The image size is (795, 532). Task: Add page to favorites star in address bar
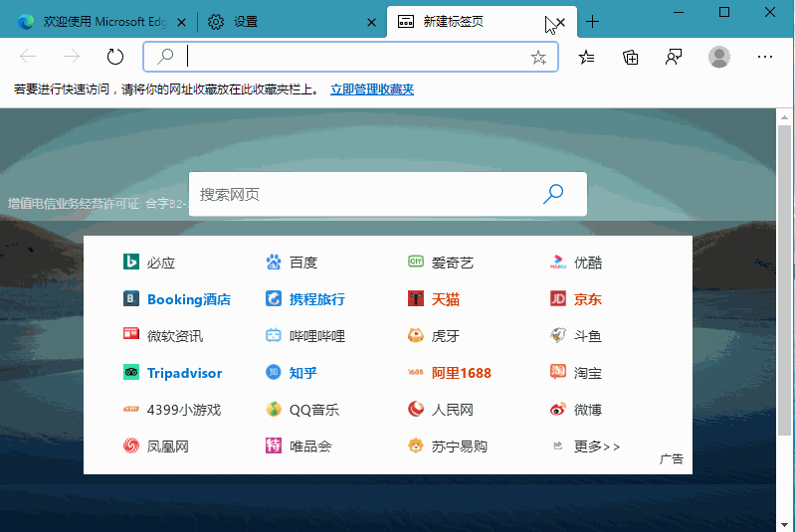coord(538,58)
